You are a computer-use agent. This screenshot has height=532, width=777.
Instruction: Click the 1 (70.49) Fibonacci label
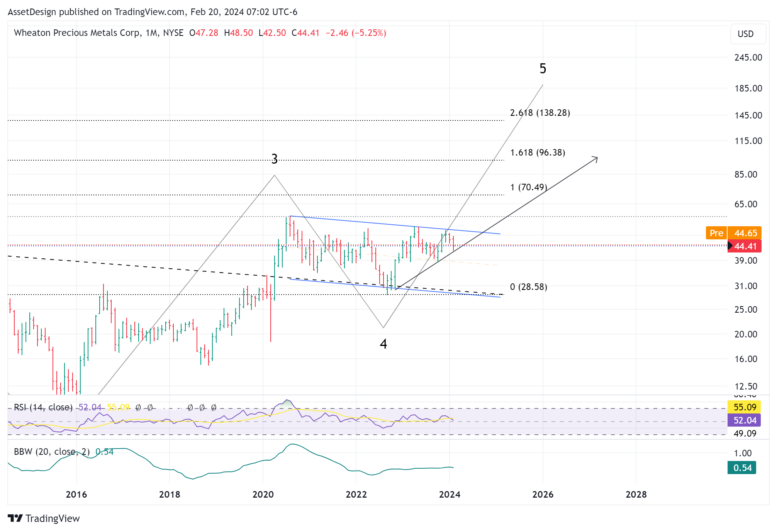pos(529,187)
